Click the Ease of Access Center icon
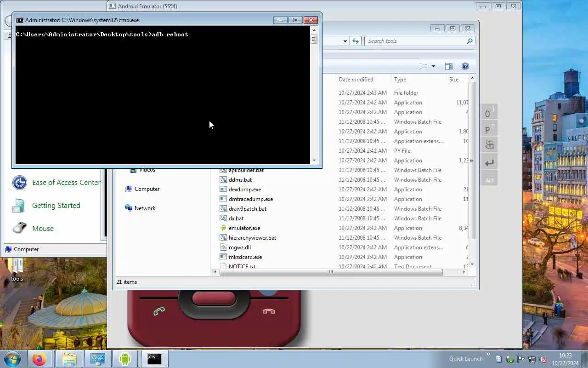This screenshot has height=368, width=588. pyautogui.click(x=19, y=183)
